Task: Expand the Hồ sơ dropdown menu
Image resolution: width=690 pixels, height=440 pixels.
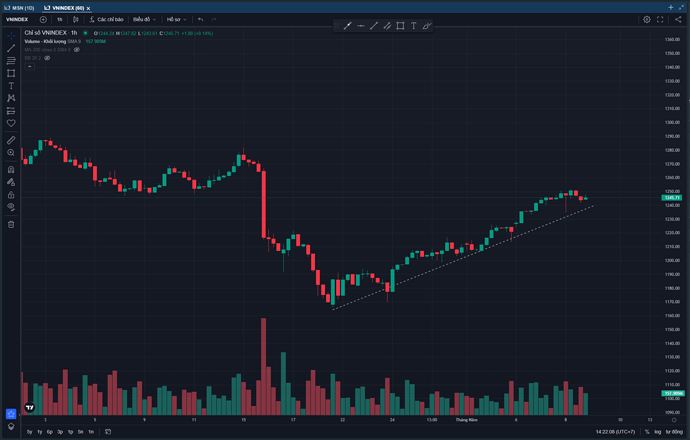Action: (177, 19)
